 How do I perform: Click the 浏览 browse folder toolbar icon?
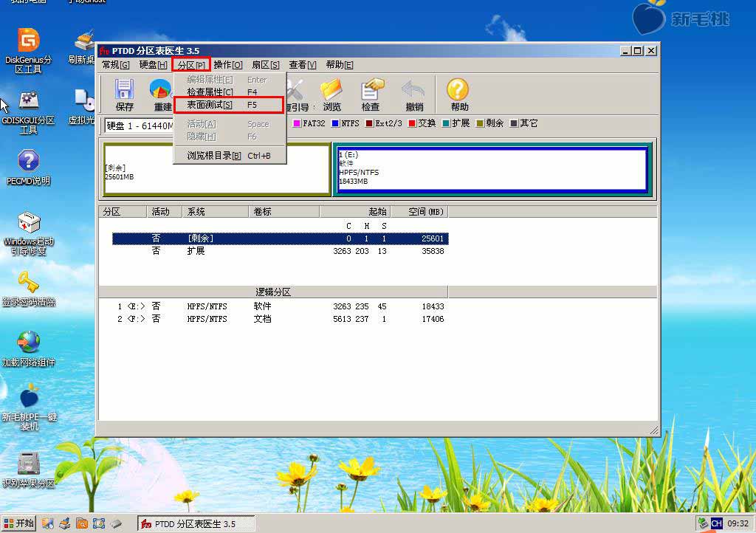pyautogui.click(x=331, y=95)
